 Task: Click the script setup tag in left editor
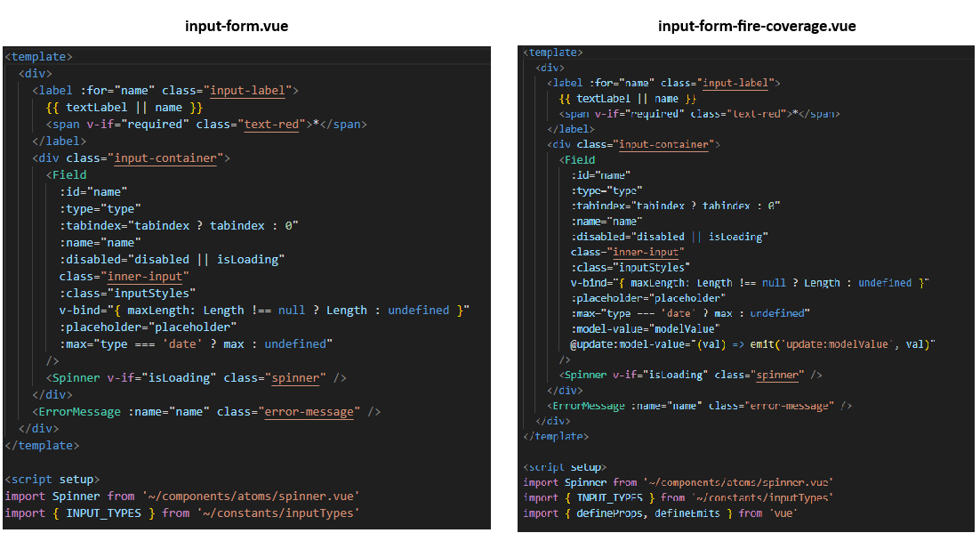pos(52,479)
